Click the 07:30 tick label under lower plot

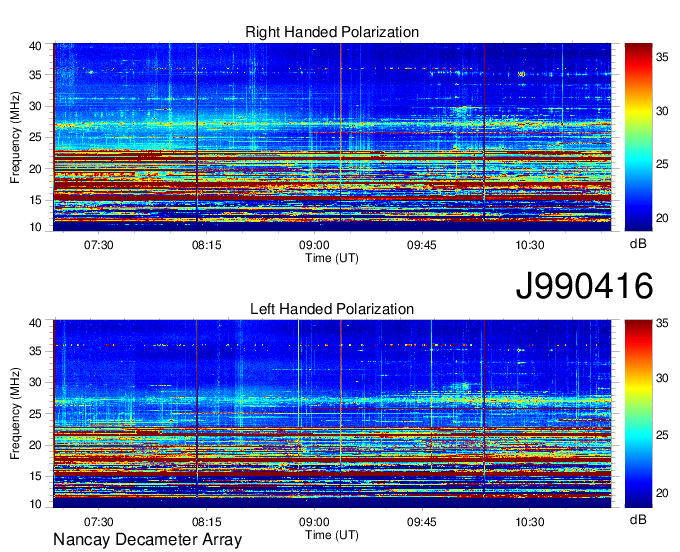pyautogui.click(x=98, y=522)
